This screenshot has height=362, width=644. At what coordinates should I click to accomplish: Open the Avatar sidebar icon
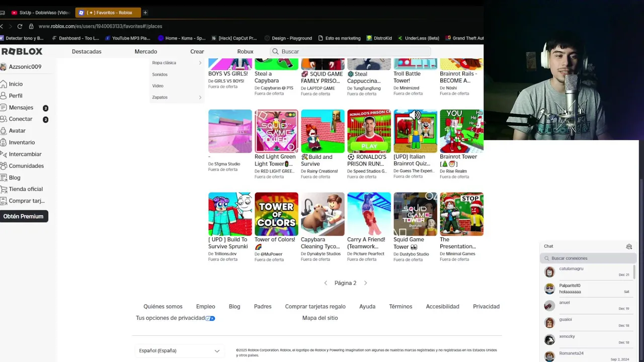click(4, 131)
